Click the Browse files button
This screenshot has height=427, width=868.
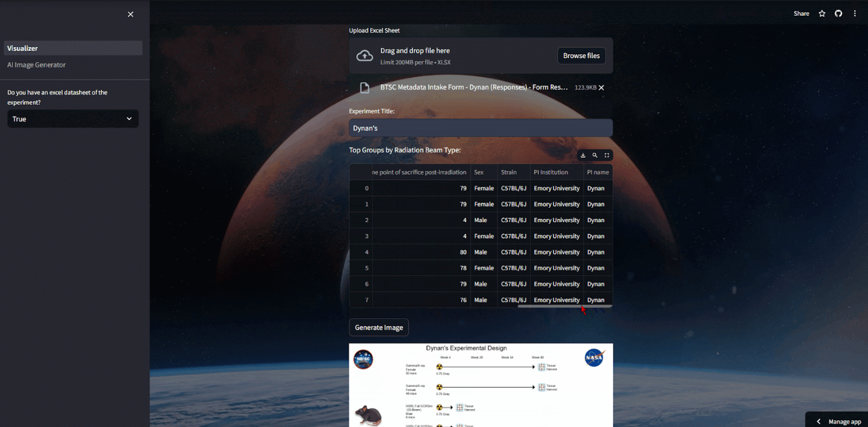pos(581,55)
